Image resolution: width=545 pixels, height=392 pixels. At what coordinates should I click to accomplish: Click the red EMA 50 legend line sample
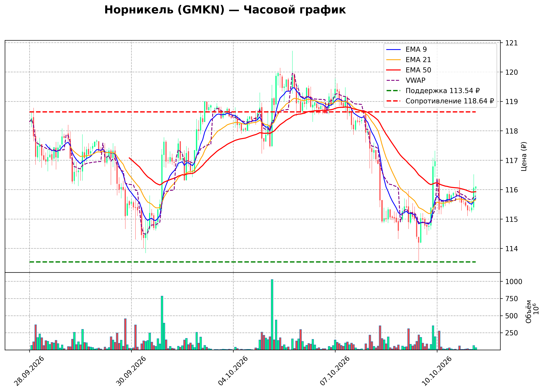[x=393, y=70]
